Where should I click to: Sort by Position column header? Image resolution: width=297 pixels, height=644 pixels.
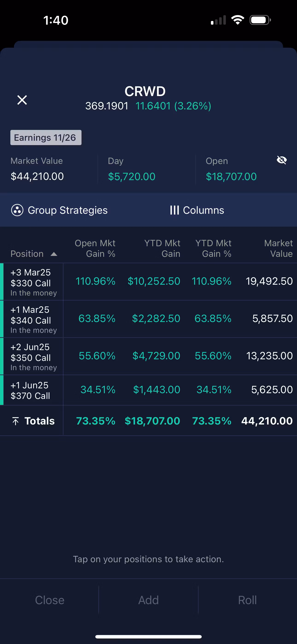27,254
